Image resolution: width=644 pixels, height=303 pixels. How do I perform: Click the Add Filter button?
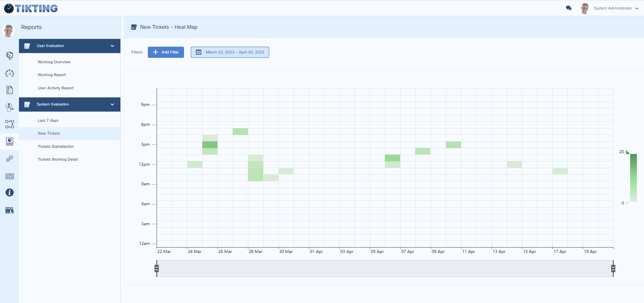(166, 52)
